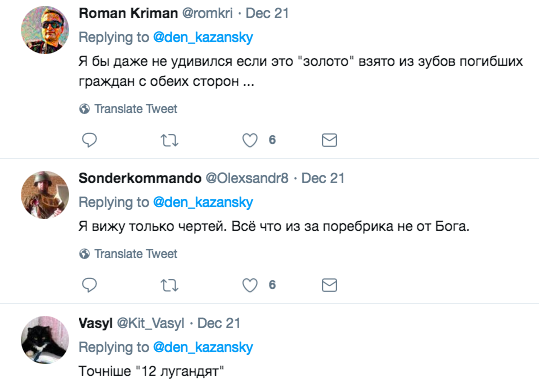Open Sonderkommando's avatar with helmet

point(45,195)
